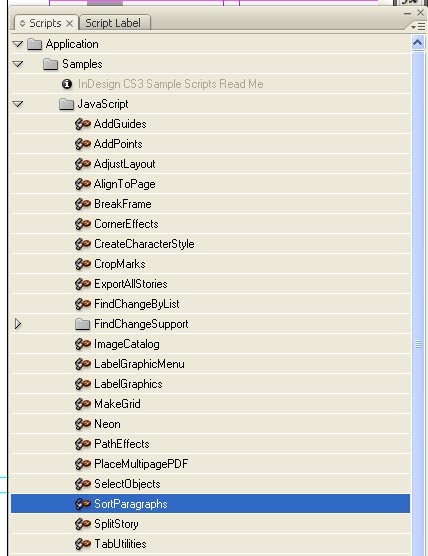The width and height of the screenshot is (428, 556).
Task: Click the BreakFrame script icon
Action: coord(83,204)
